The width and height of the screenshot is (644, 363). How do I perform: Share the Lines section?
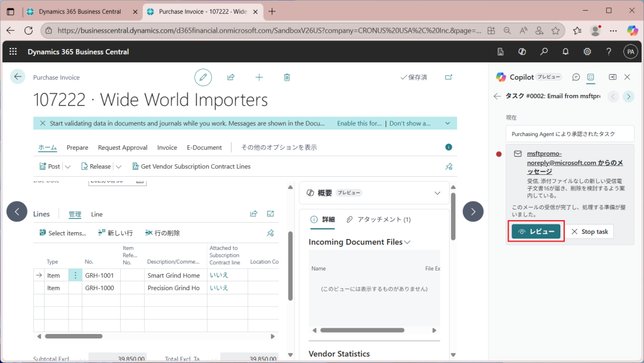(x=254, y=213)
